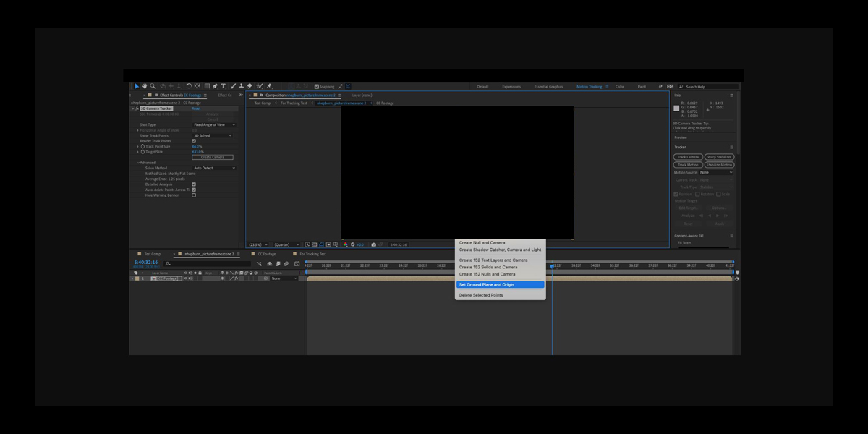This screenshot has width=868, height=434.
Task: Toggle the Target Size stopwatch
Action: [142, 152]
